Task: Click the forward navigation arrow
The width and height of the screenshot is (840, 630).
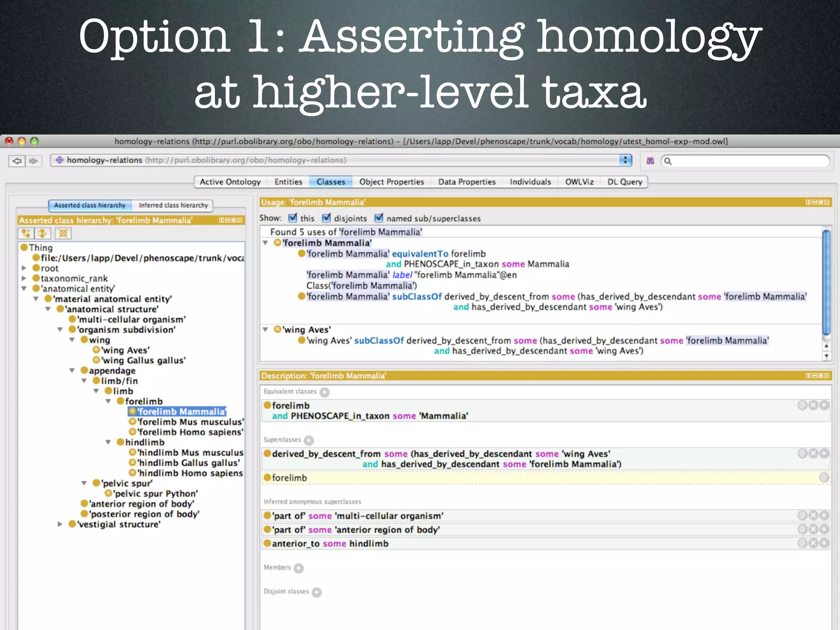Action: coord(33,161)
